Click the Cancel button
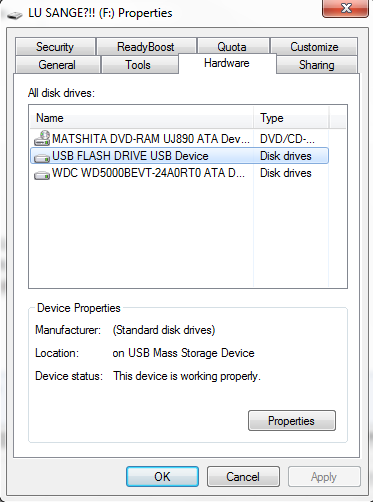 tap(243, 477)
